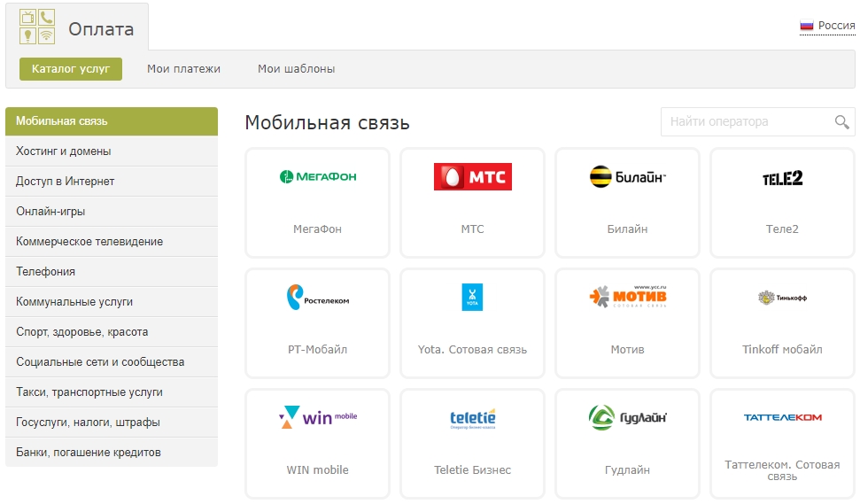The width and height of the screenshot is (860, 504).
Task: Click the WIN mobile text label
Action: [318, 470]
